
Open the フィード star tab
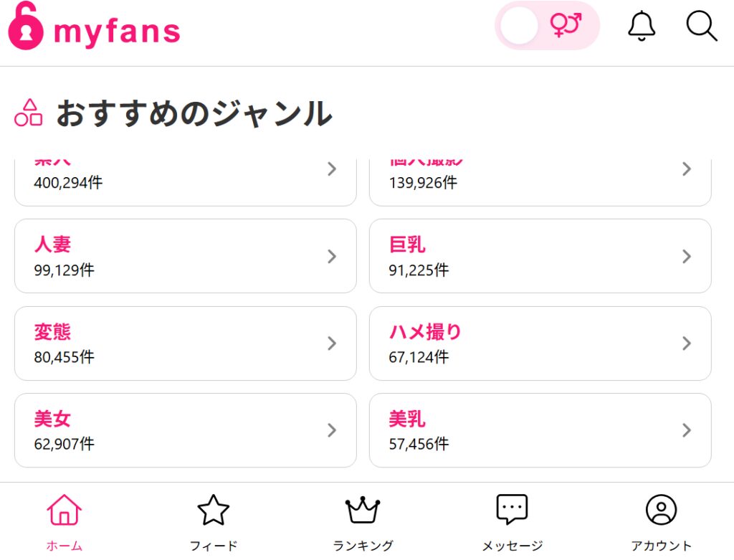click(x=214, y=522)
